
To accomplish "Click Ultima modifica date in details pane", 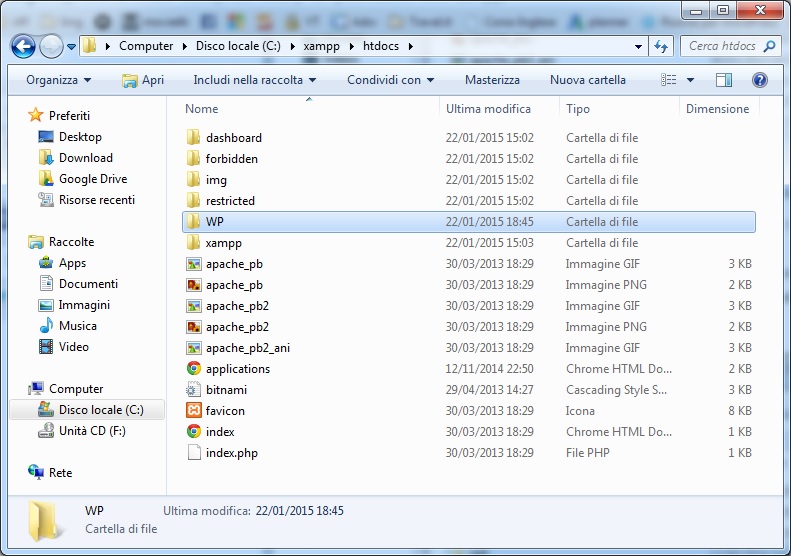I will click(x=300, y=511).
